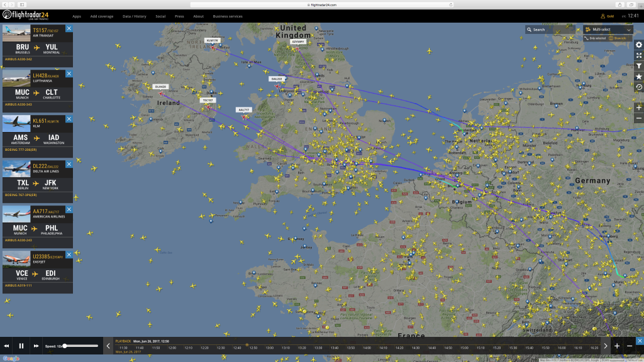
Task: Close the TS157 Air Transat flight card
Action: pos(69,28)
